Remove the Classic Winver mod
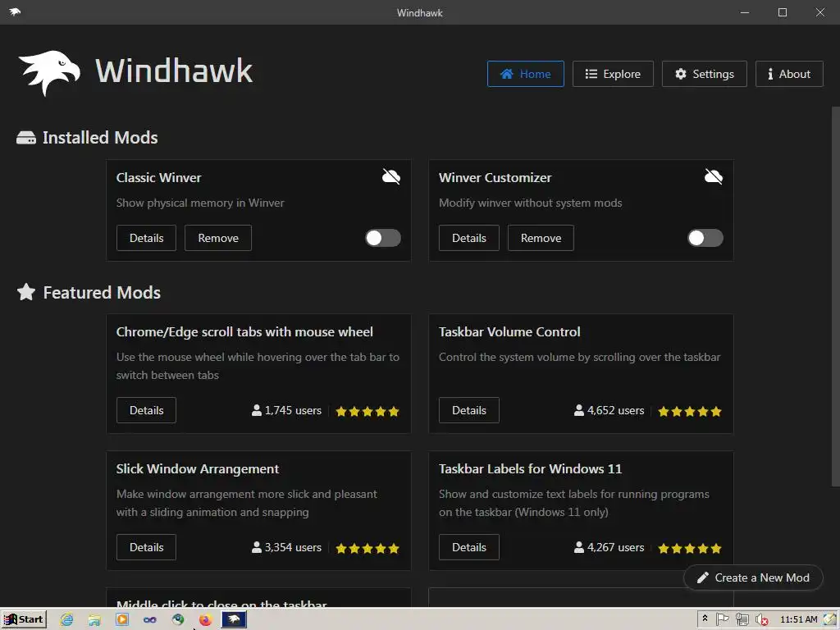840x630 pixels. pos(218,238)
